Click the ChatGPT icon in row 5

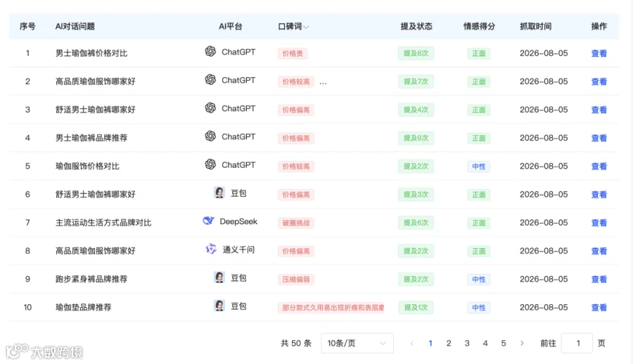click(210, 164)
